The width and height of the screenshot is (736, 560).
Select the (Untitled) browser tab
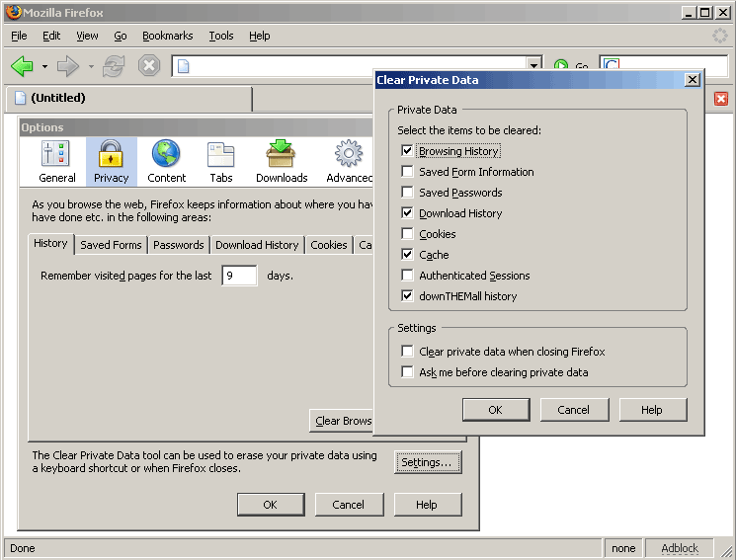pos(128,98)
